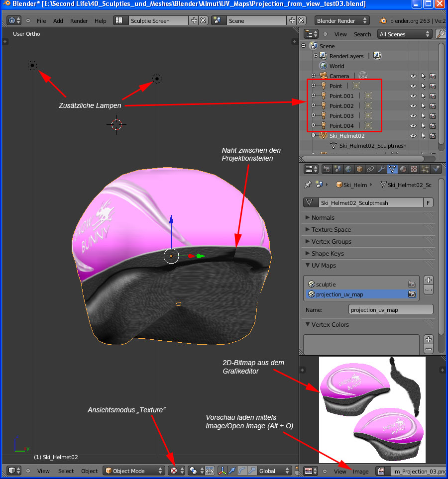Open the Modifiers wrench tab in Properties
This screenshot has height=479, width=448.
coord(381,169)
